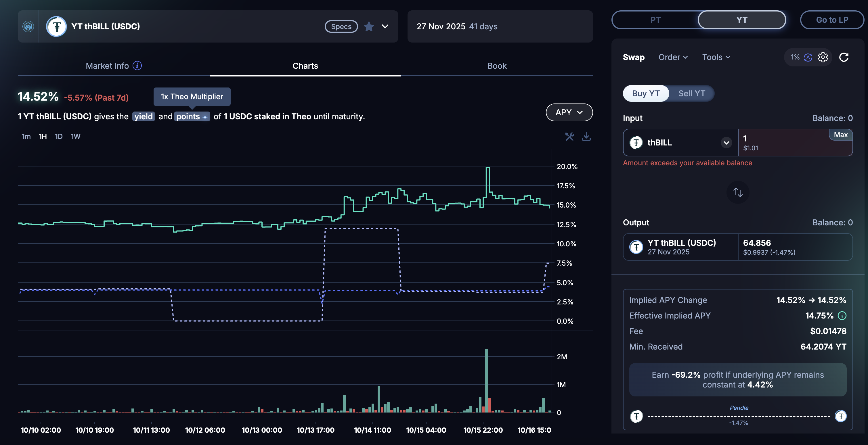The width and height of the screenshot is (868, 445).
Task: Open the Order menu
Action: 673,57
